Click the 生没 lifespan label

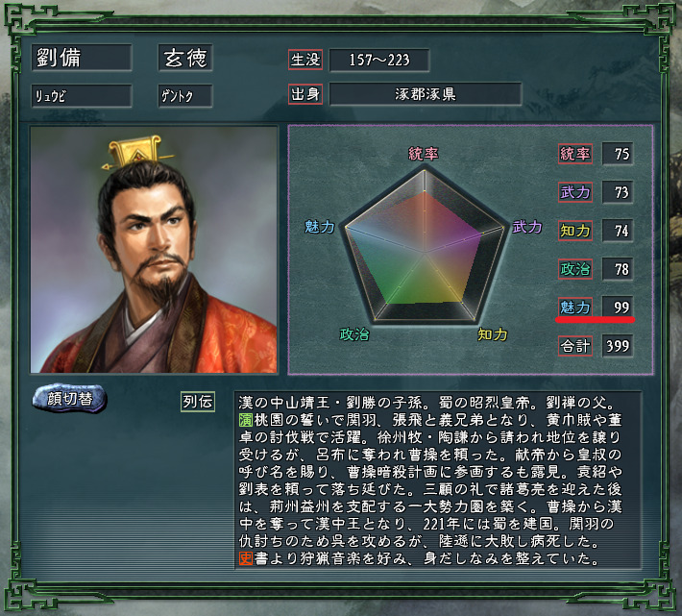click(305, 60)
